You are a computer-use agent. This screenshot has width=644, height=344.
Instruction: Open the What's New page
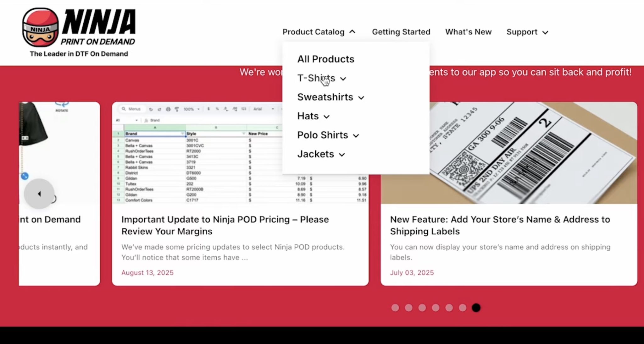[468, 32]
